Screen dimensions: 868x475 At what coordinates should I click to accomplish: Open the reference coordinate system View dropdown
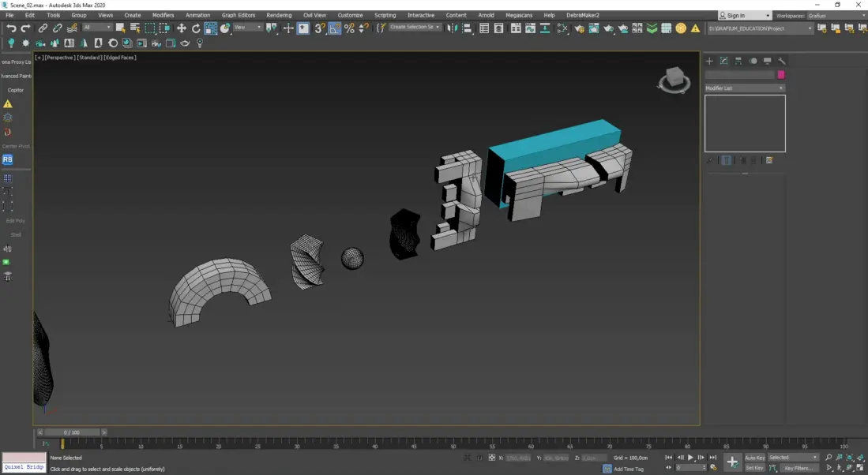(x=247, y=28)
